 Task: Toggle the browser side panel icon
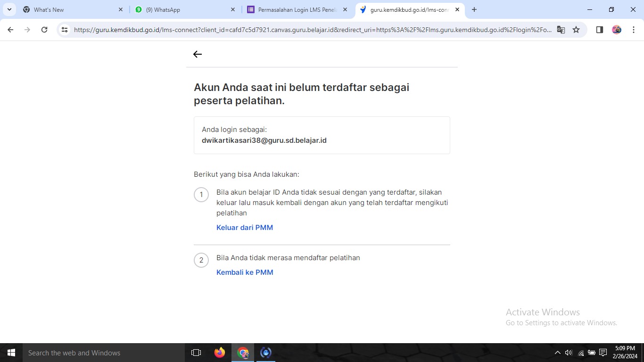click(600, 30)
